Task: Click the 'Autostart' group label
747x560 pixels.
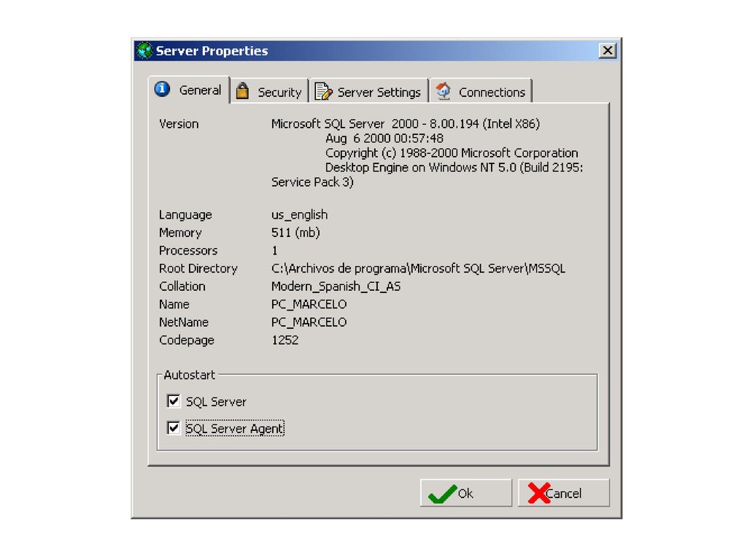Action: coord(189,376)
